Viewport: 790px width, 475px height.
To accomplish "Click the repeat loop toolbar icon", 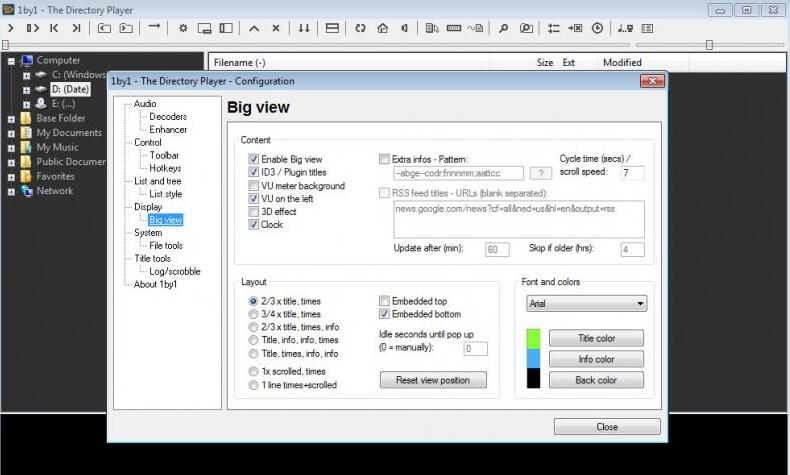I will 360,28.
